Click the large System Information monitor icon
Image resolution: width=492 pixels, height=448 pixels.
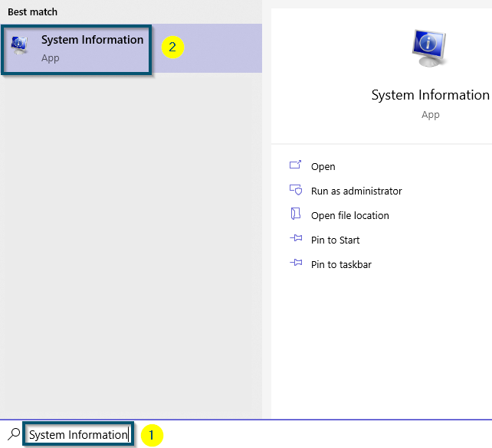click(x=430, y=48)
